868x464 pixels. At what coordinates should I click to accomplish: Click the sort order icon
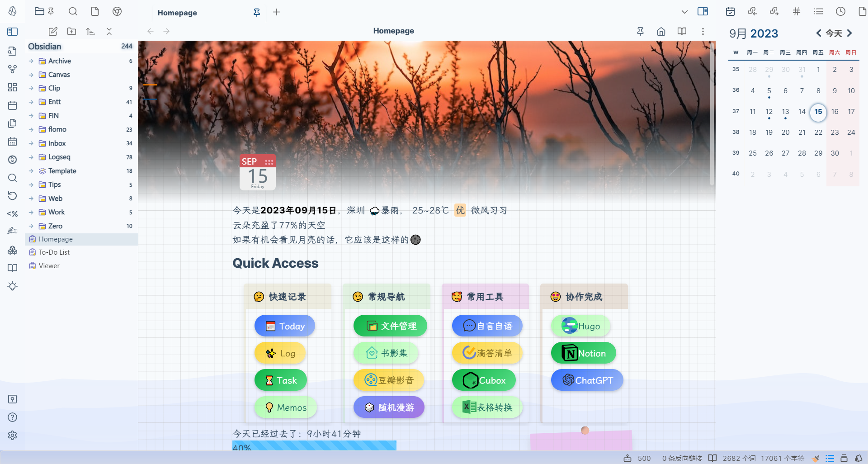click(90, 31)
